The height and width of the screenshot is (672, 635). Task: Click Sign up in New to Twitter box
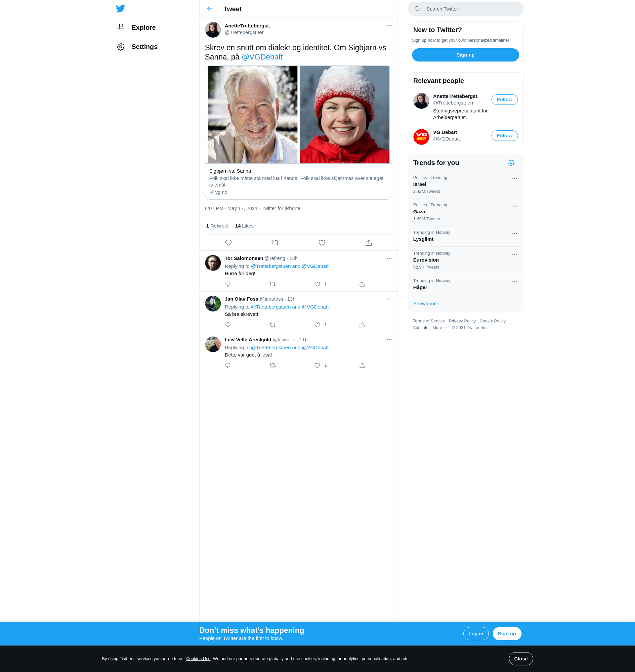point(465,55)
